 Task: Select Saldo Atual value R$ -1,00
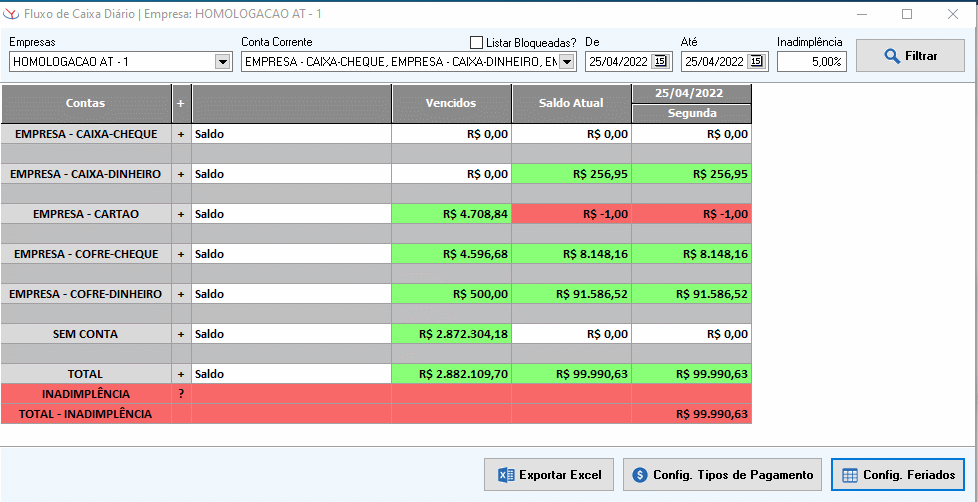click(x=571, y=214)
